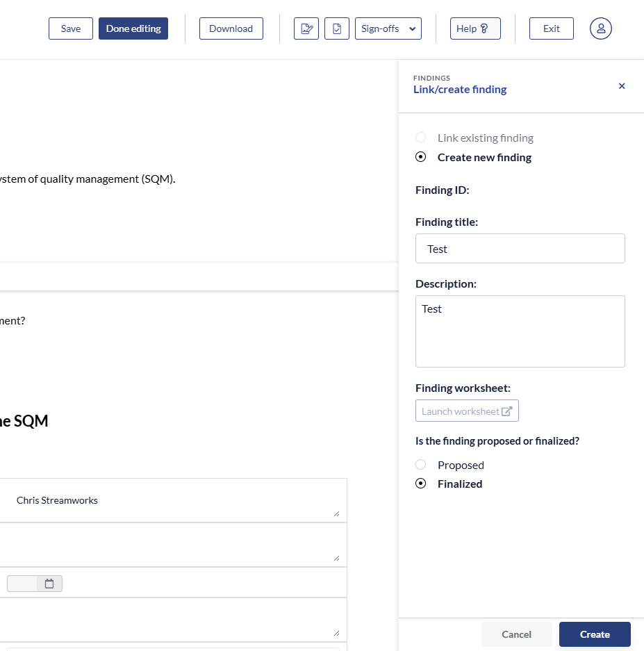Choose the Finalized radio button
This screenshot has width=644, height=651.
coord(420,484)
